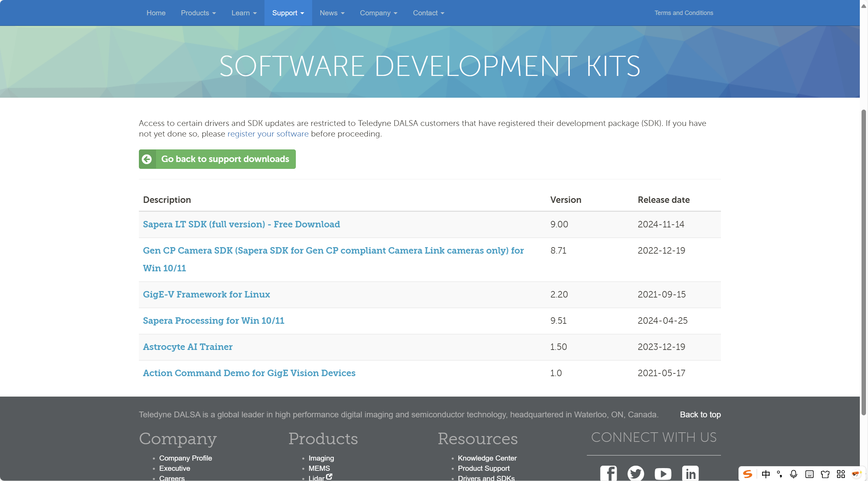Open Sogou skin shirt icon

825,474
